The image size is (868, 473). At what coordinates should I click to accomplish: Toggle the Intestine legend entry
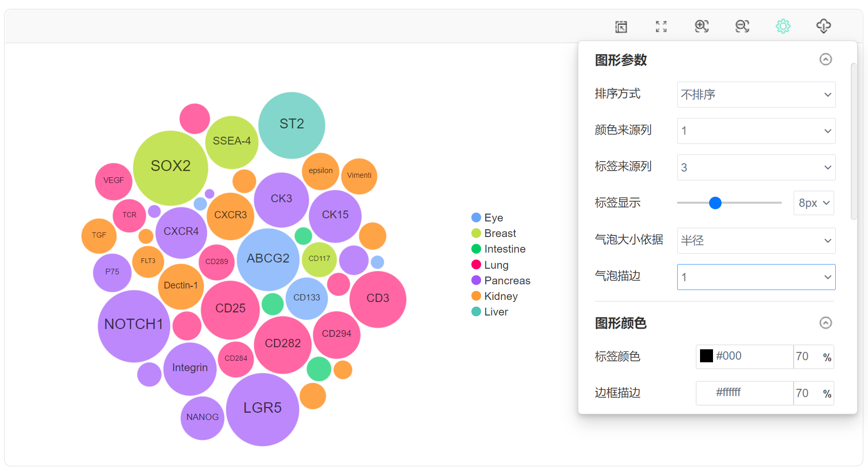498,249
